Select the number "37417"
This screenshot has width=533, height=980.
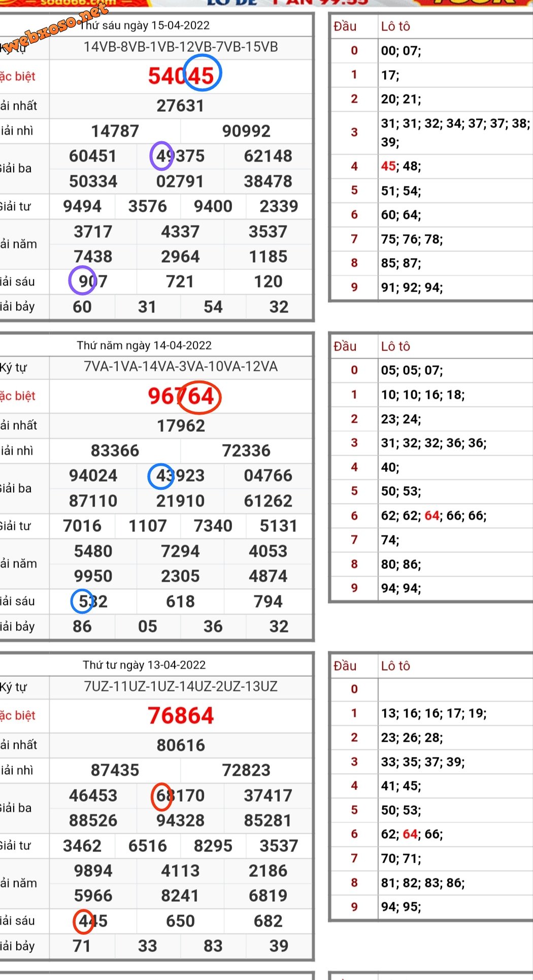(x=268, y=796)
